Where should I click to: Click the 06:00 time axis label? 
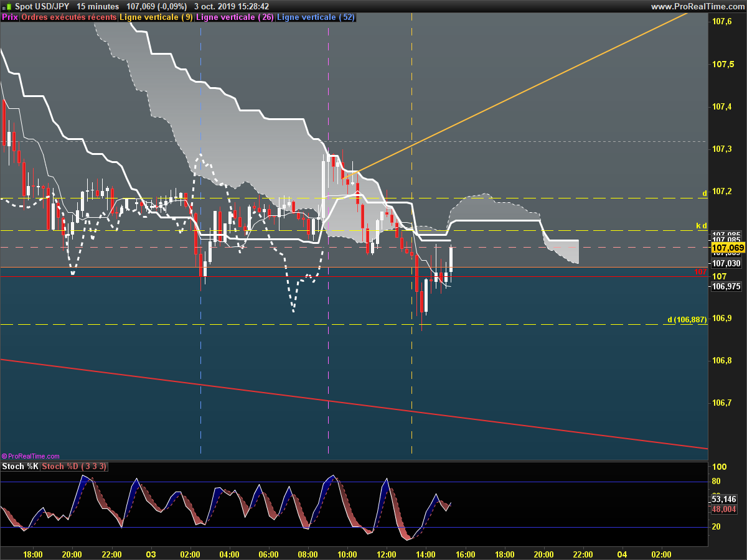coord(268,554)
